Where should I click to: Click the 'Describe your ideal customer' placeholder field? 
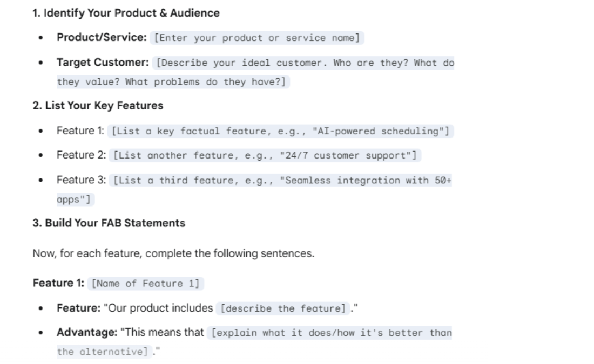click(x=304, y=63)
